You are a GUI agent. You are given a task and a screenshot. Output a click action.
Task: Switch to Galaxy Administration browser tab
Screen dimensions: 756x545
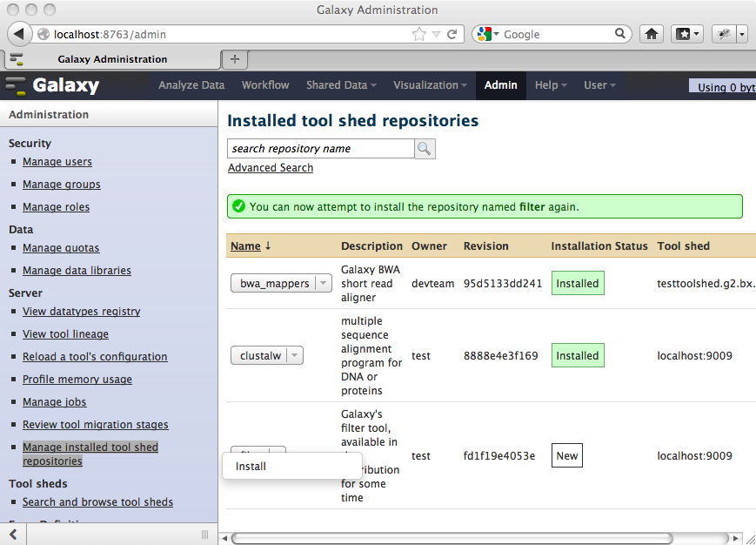[112, 59]
